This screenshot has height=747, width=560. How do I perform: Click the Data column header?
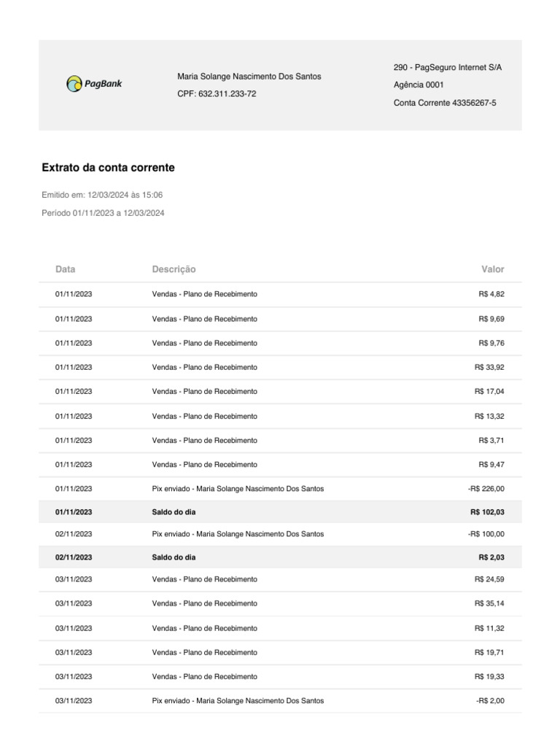pos(65,269)
